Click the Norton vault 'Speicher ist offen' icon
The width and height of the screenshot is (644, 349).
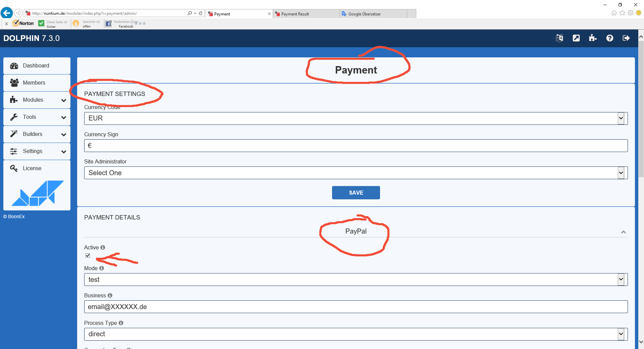(x=76, y=23)
